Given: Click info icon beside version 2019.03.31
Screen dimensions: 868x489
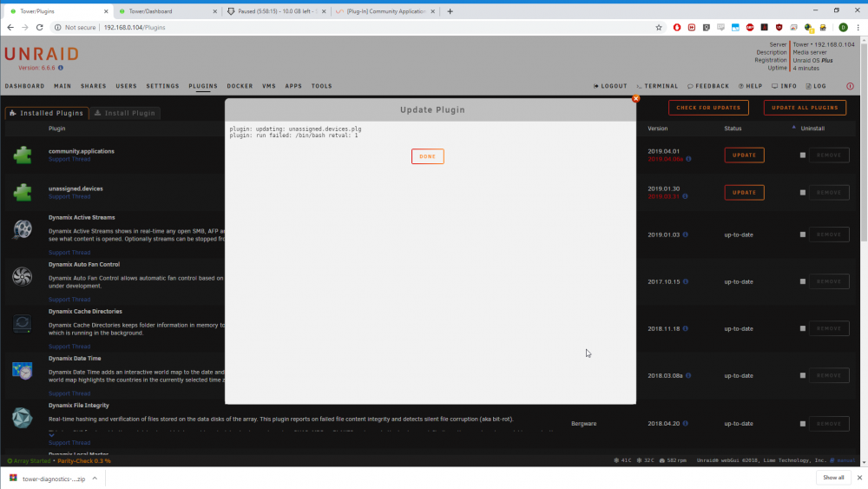Looking at the screenshot, I should coord(685,196).
